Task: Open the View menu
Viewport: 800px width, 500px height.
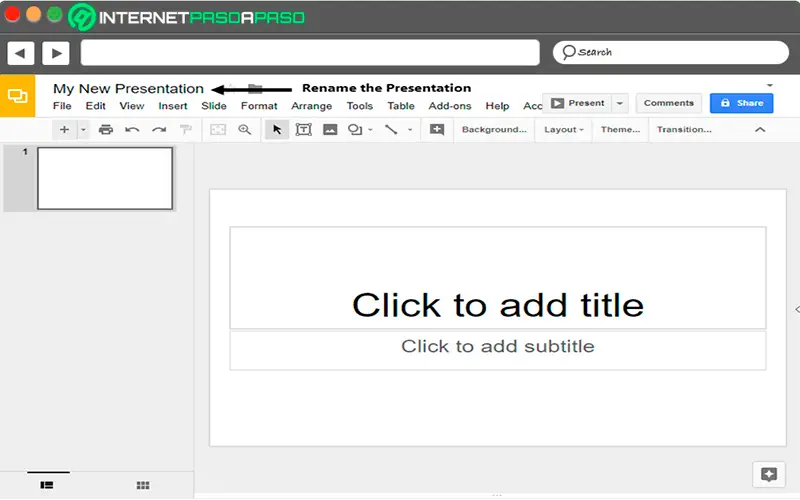Action: pyautogui.click(x=132, y=106)
